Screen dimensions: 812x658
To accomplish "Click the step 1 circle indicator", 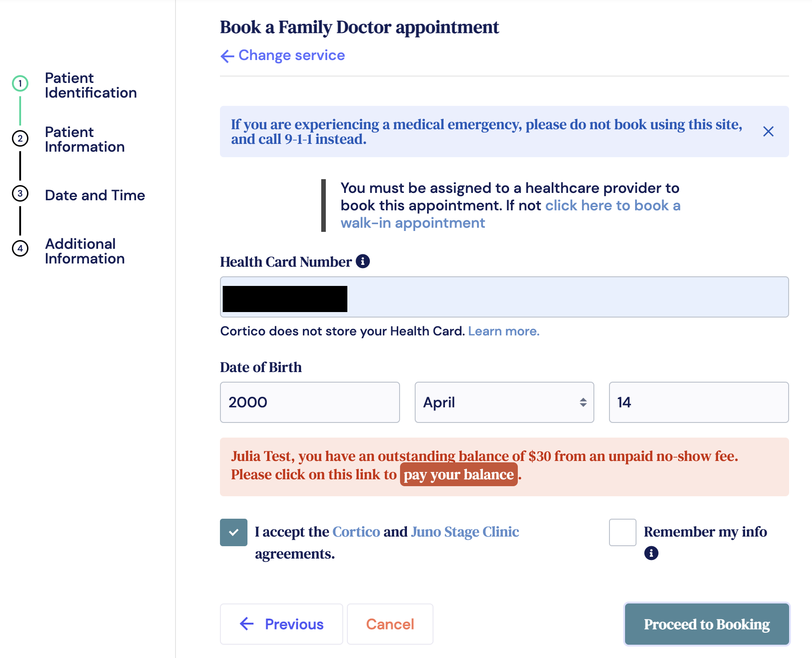I will pos(20,83).
